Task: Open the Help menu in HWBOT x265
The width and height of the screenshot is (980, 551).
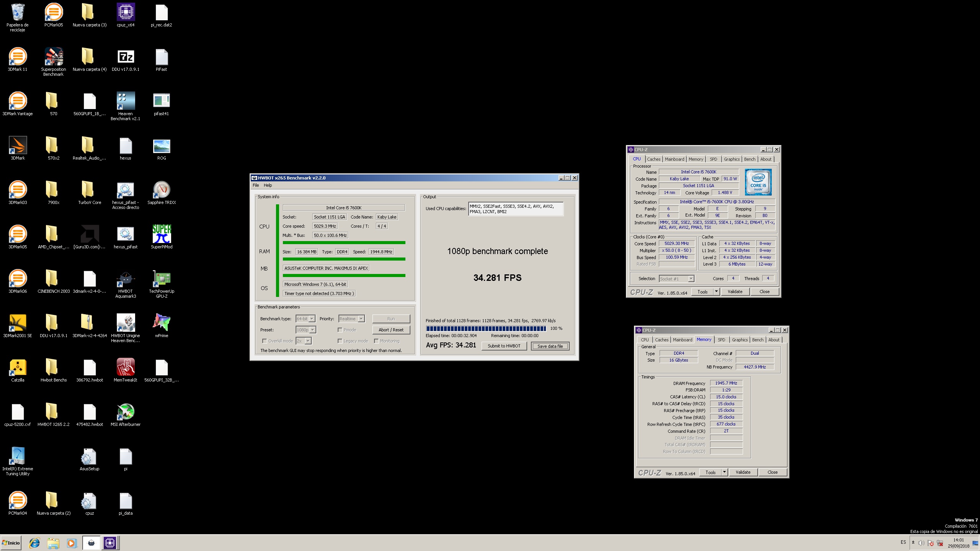Action: [x=268, y=185]
